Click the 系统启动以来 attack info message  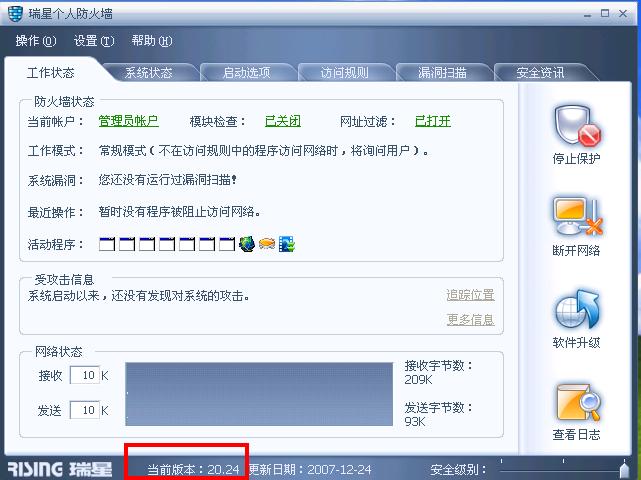tap(139, 296)
